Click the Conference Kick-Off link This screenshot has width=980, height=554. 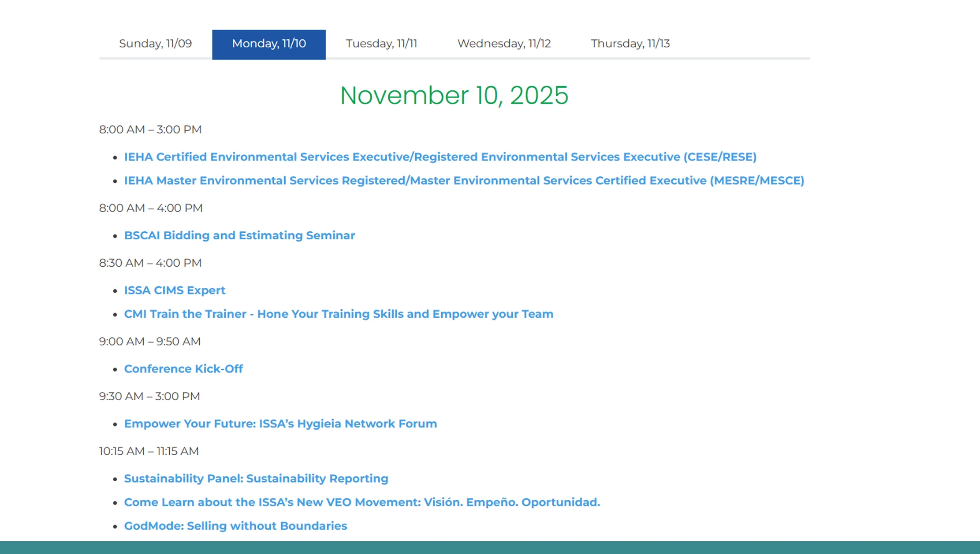183,369
